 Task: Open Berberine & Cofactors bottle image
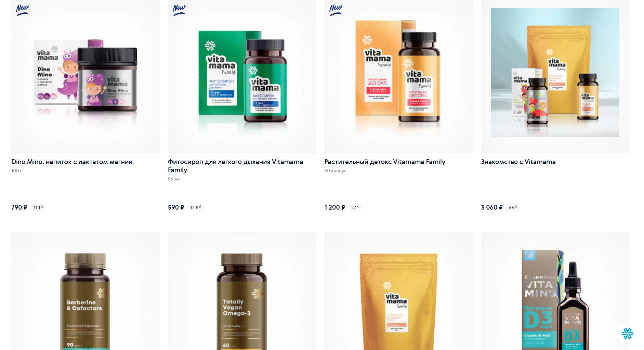(86, 291)
